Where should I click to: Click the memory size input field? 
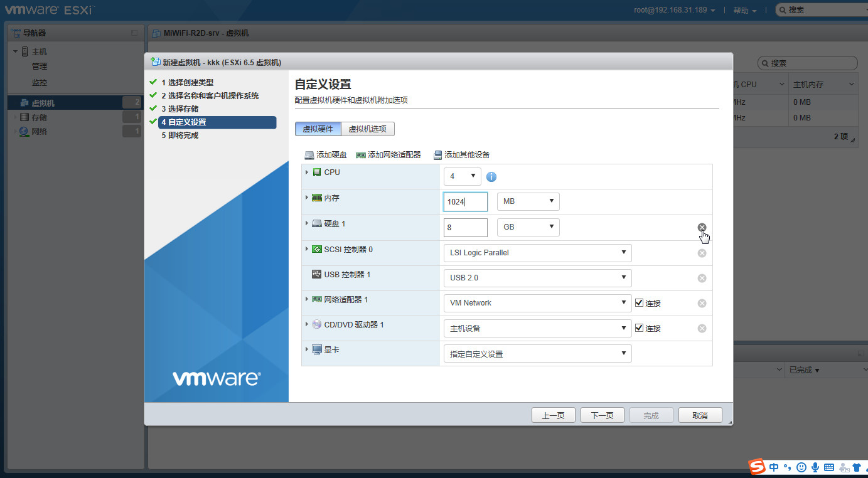(465, 202)
